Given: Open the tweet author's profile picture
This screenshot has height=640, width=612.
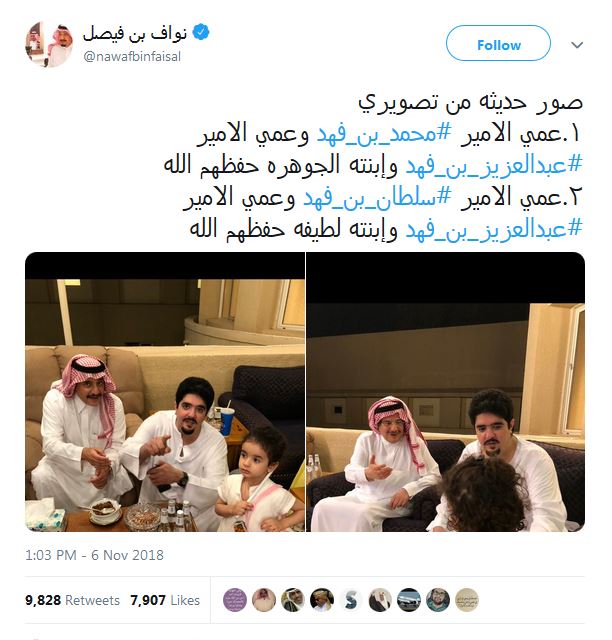Looking at the screenshot, I should coord(49,44).
